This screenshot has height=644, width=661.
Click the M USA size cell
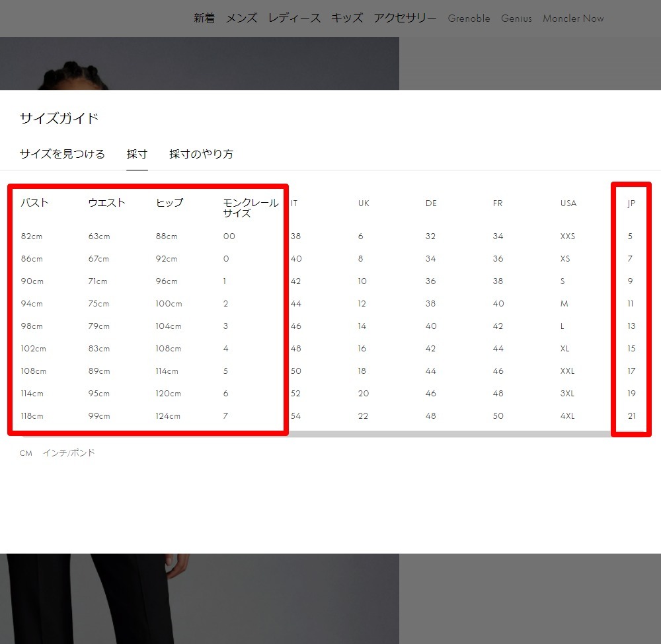pyautogui.click(x=564, y=304)
